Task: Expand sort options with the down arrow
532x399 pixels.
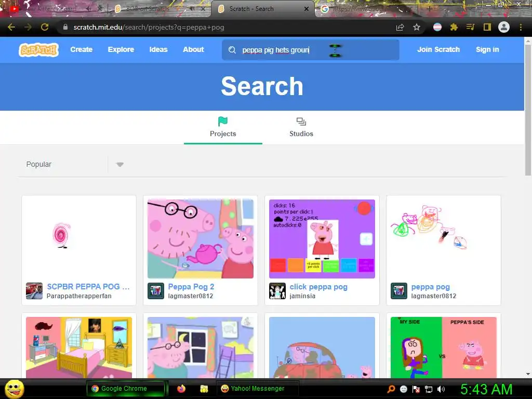Action: (120, 165)
